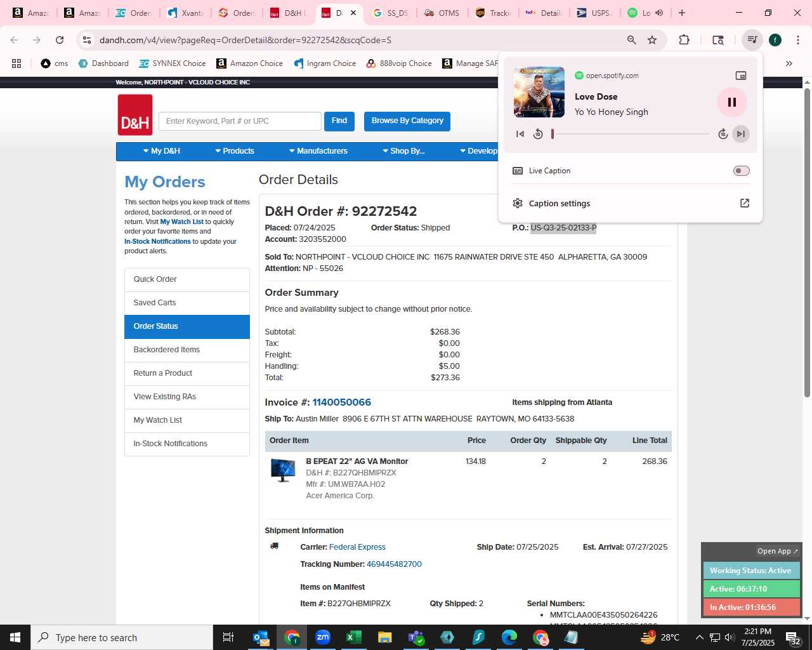Open View Existing RAs in sidebar
Screen dimensions: 812x650
[187, 397]
